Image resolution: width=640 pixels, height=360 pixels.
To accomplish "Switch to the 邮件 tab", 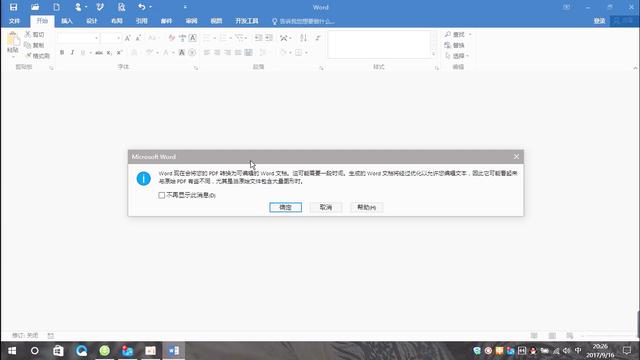I will click(167, 21).
